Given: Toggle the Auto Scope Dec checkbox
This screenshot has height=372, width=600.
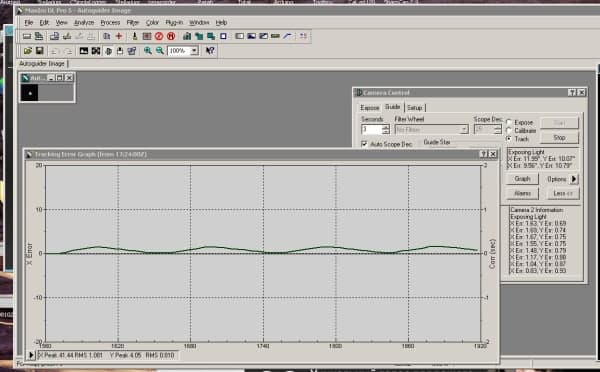Looking at the screenshot, I should [x=364, y=144].
